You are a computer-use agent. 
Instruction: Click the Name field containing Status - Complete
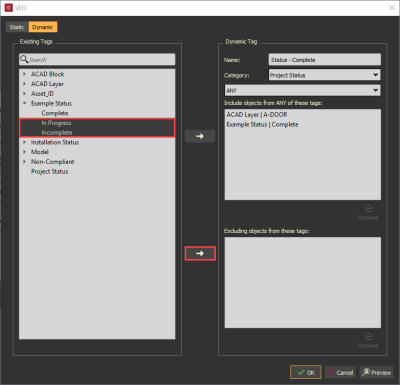tap(324, 60)
